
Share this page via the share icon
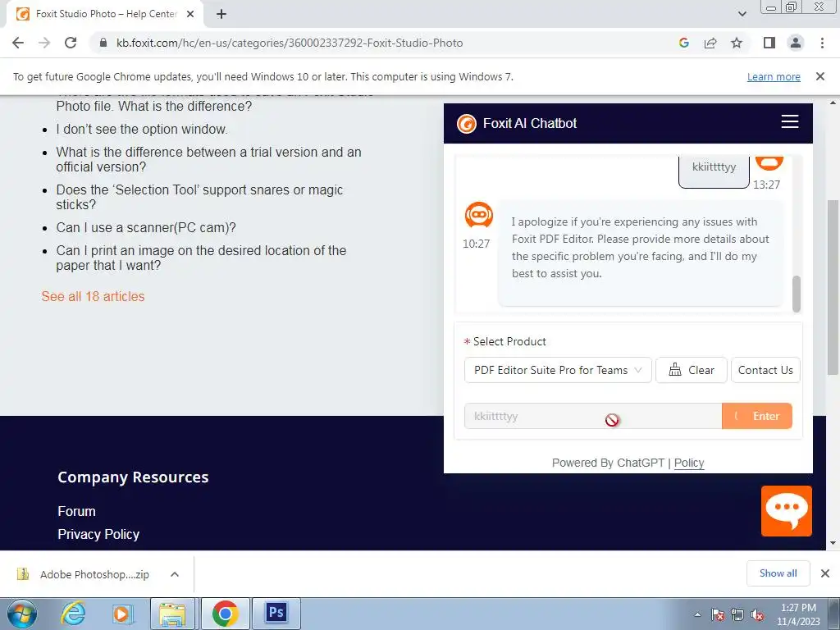[x=710, y=43]
